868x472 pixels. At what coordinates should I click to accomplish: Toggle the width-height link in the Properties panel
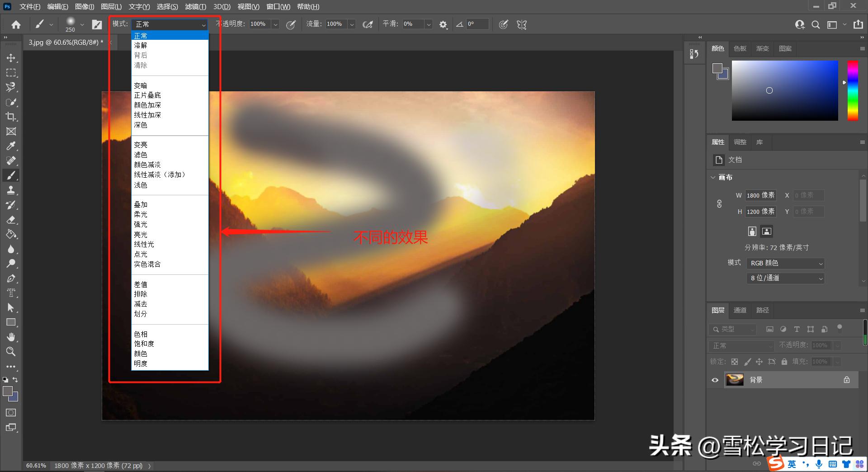click(720, 203)
